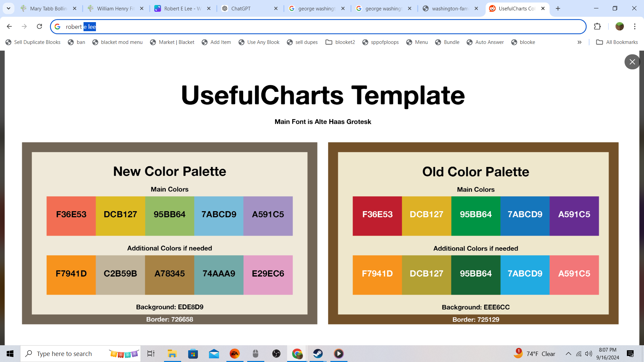Open the volume control speaker icon

589,354
